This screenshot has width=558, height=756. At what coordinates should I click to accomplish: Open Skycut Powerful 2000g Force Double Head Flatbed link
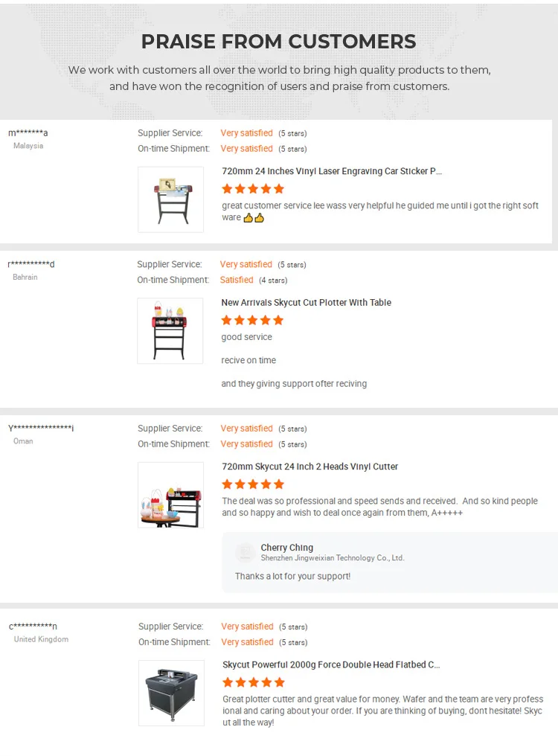pyautogui.click(x=331, y=665)
